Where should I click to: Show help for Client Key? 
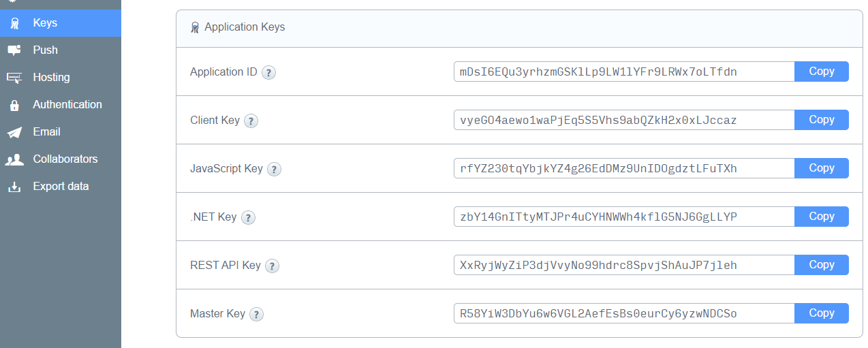point(251,121)
